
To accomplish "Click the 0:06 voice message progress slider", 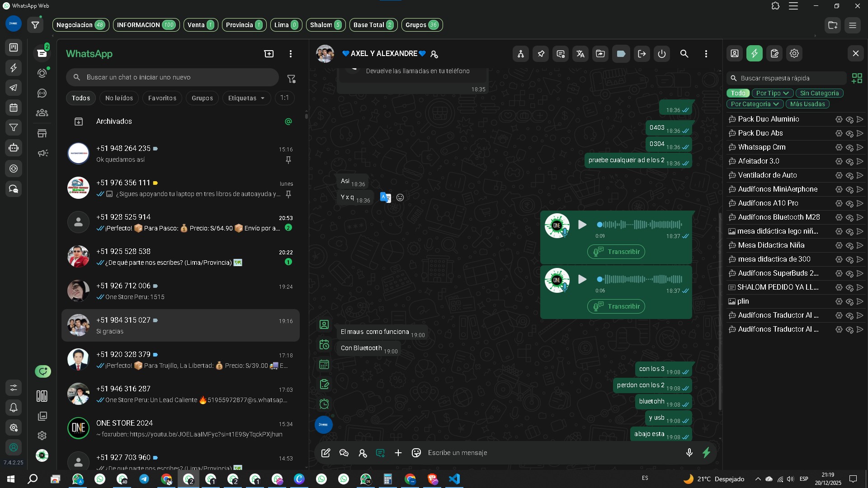I will coord(640,279).
